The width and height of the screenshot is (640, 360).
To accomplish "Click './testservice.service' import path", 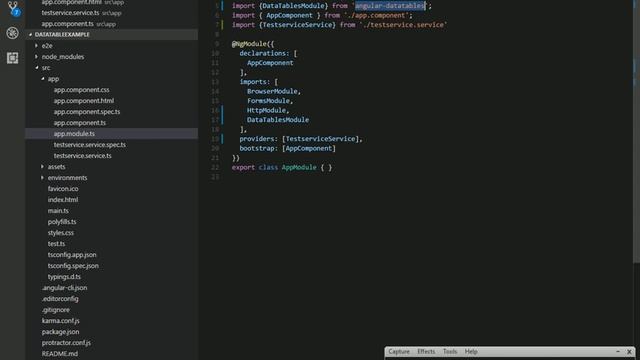I will click(403, 25).
